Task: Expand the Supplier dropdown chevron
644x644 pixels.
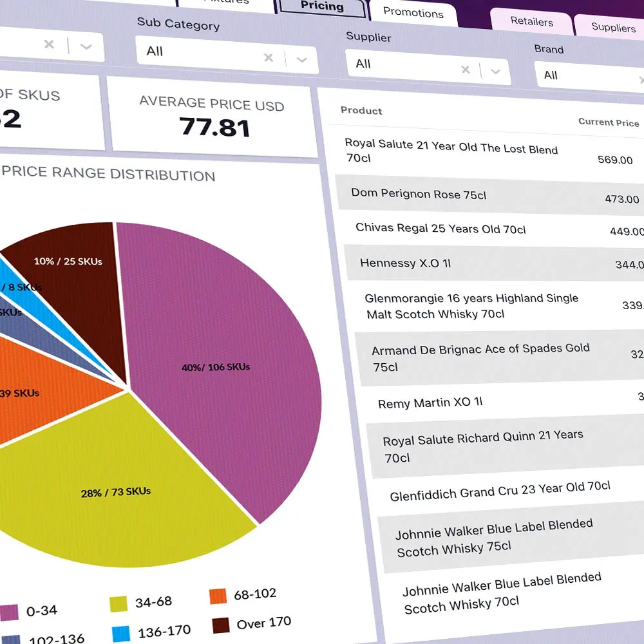Action: [x=495, y=71]
